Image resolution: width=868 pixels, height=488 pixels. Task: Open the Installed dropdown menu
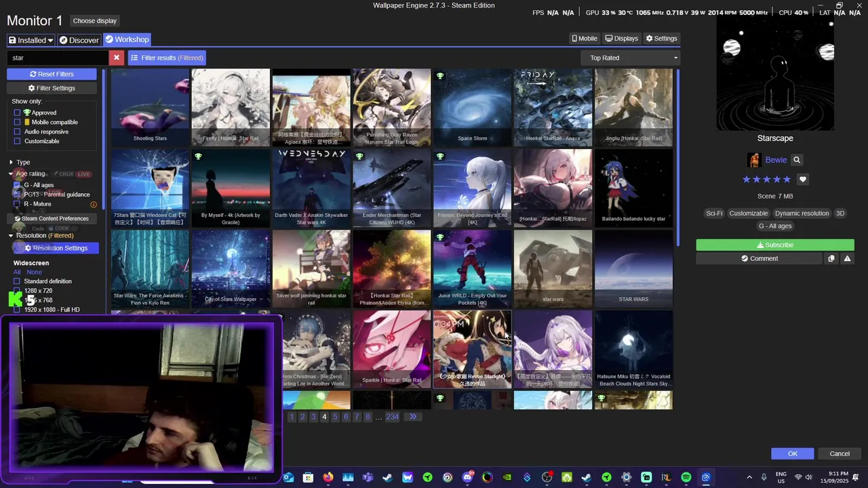click(x=31, y=40)
